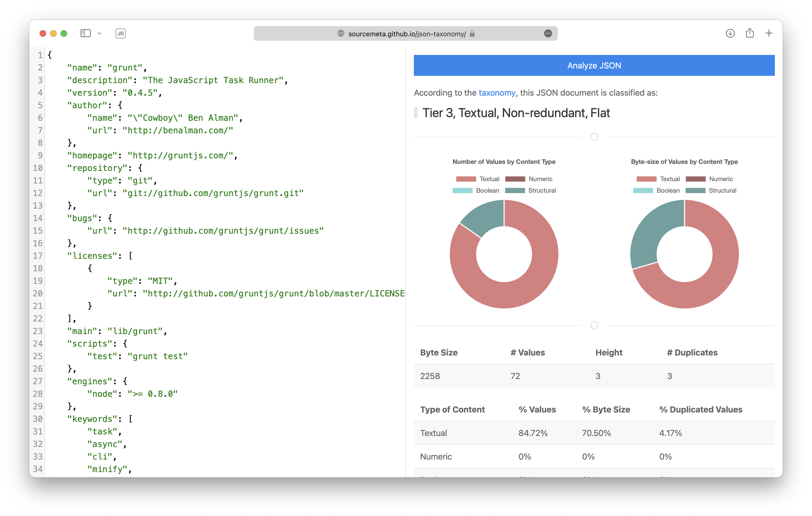Screen dimensions: 812x516
Task: Click Numeric color swatch in Byte-size legend
Action: pos(695,179)
